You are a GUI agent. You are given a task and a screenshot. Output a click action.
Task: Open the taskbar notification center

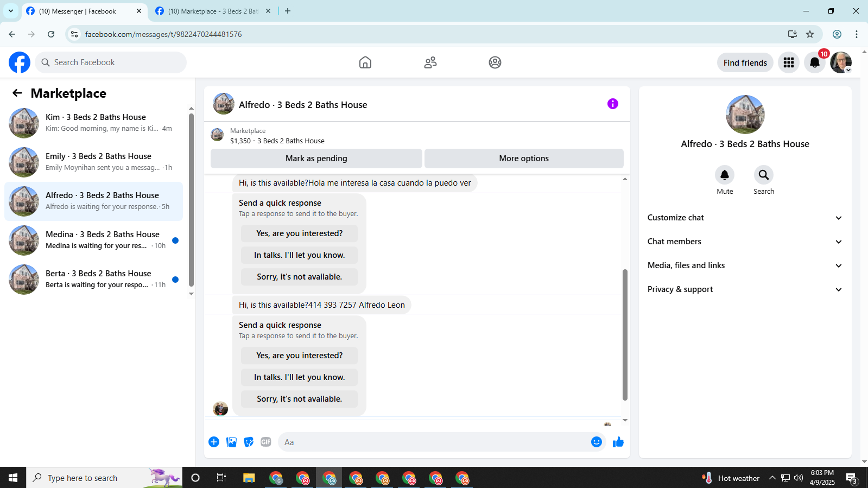coord(851,478)
